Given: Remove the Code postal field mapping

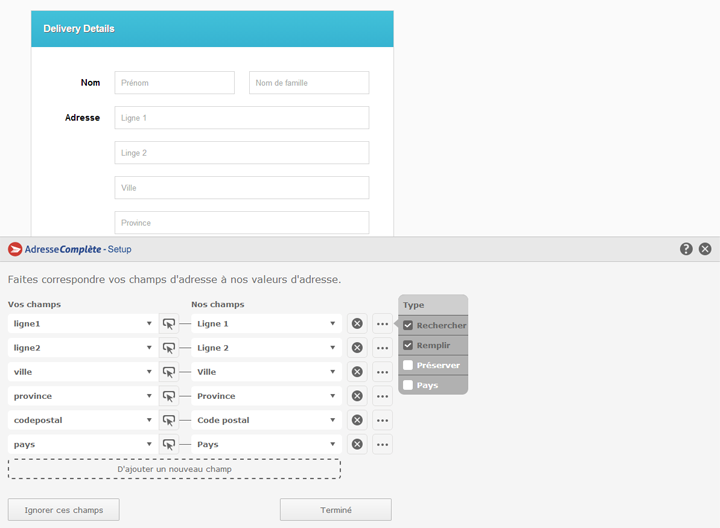Looking at the screenshot, I should tap(357, 420).
